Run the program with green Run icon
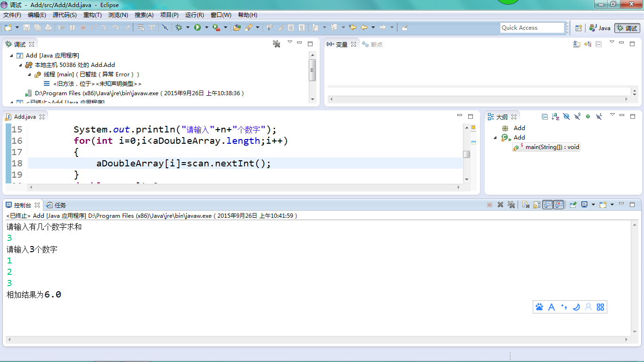The height and width of the screenshot is (362, 644). click(x=198, y=28)
